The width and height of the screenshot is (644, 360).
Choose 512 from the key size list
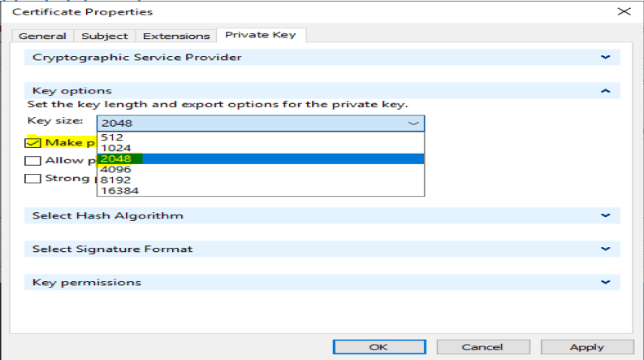[x=112, y=137]
